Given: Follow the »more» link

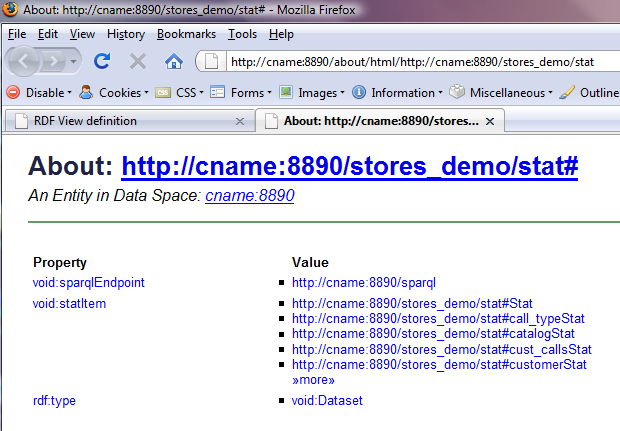Looking at the screenshot, I should click(313, 380).
